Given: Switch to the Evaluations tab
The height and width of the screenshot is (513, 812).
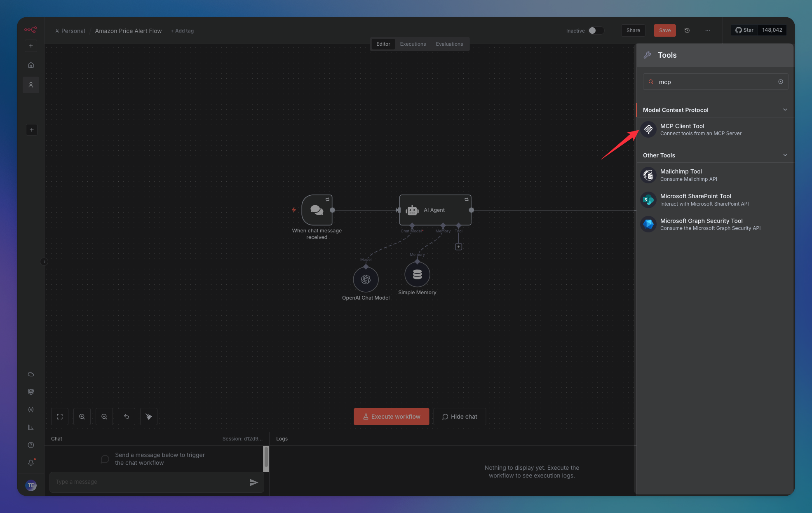Looking at the screenshot, I should (449, 44).
